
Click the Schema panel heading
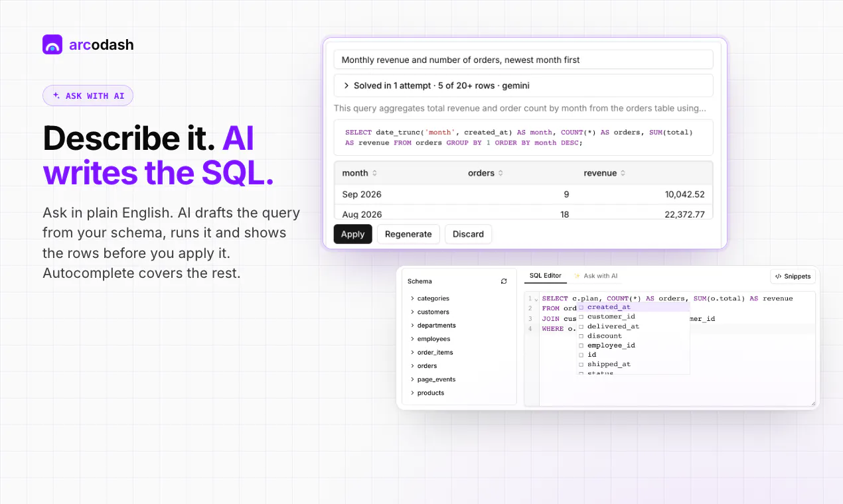tap(420, 281)
